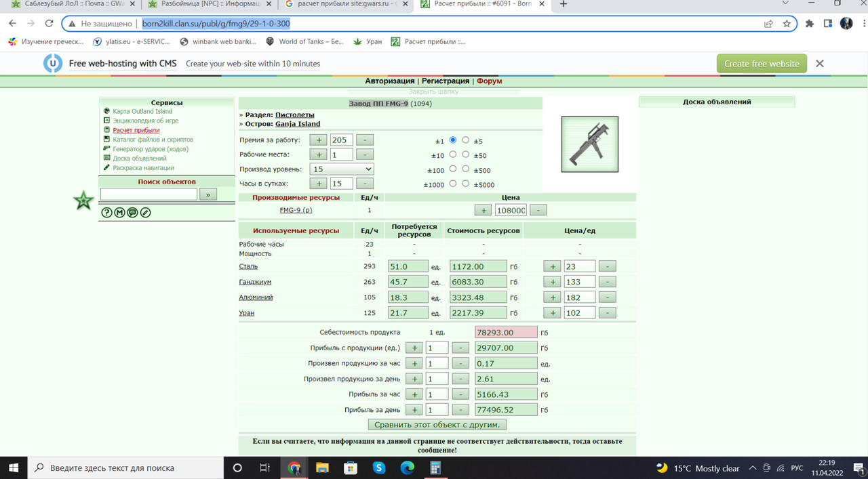Switch to the Google search tab
The height and width of the screenshot is (479, 868).
point(346,4)
